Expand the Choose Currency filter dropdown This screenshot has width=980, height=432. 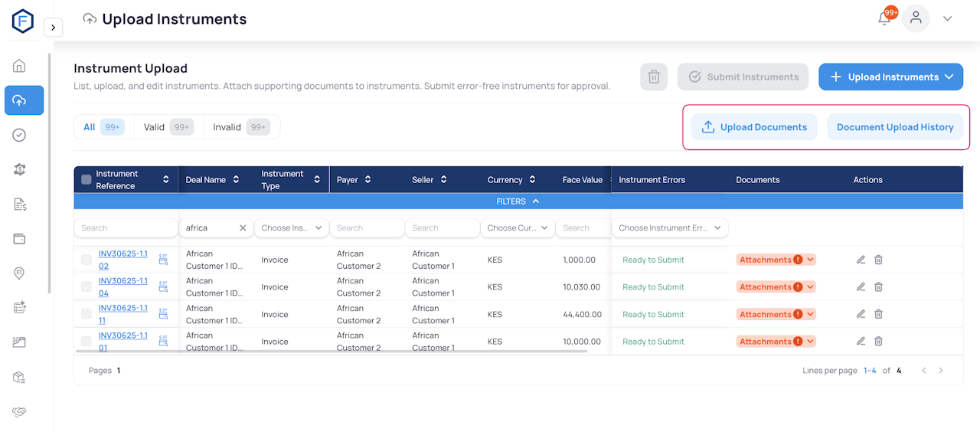(x=518, y=227)
